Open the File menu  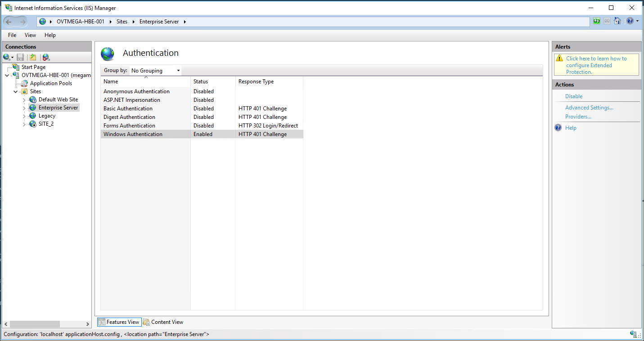click(12, 35)
